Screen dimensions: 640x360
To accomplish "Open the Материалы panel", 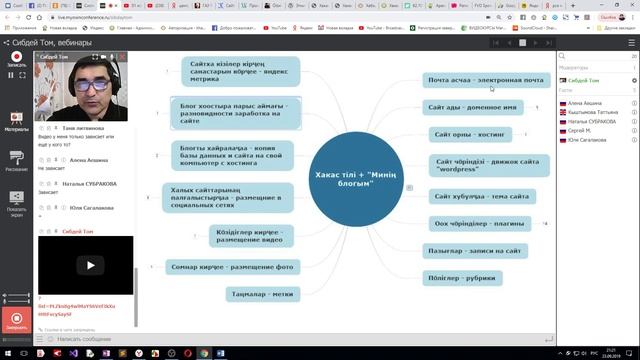I will (16, 122).
